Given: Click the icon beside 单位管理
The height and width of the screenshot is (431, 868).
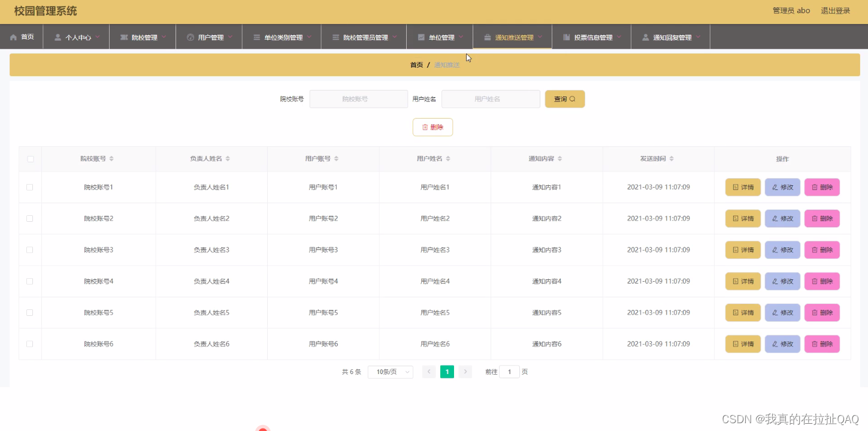Looking at the screenshot, I should click(421, 37).
